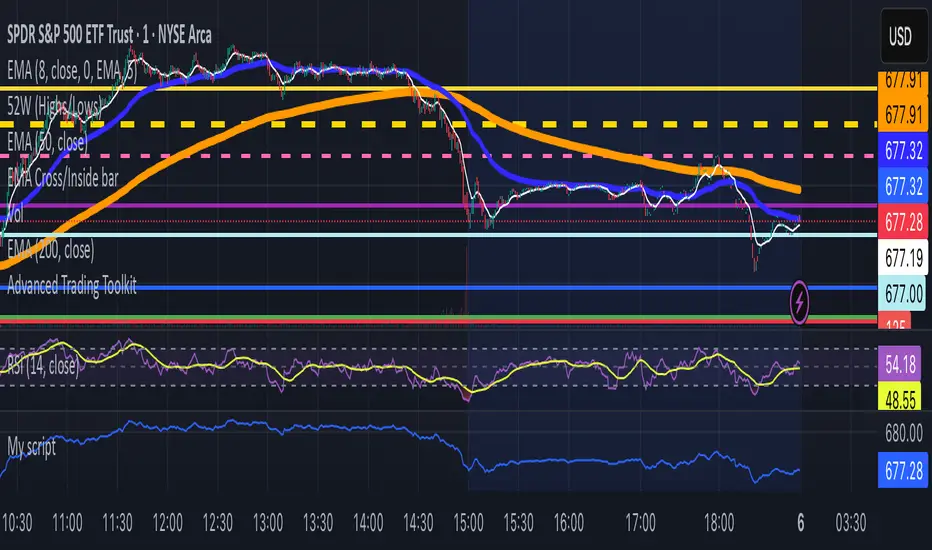This screenshot has width=932, height=550.
Task: Click the 11:30 time axis label
Action: 117,523
